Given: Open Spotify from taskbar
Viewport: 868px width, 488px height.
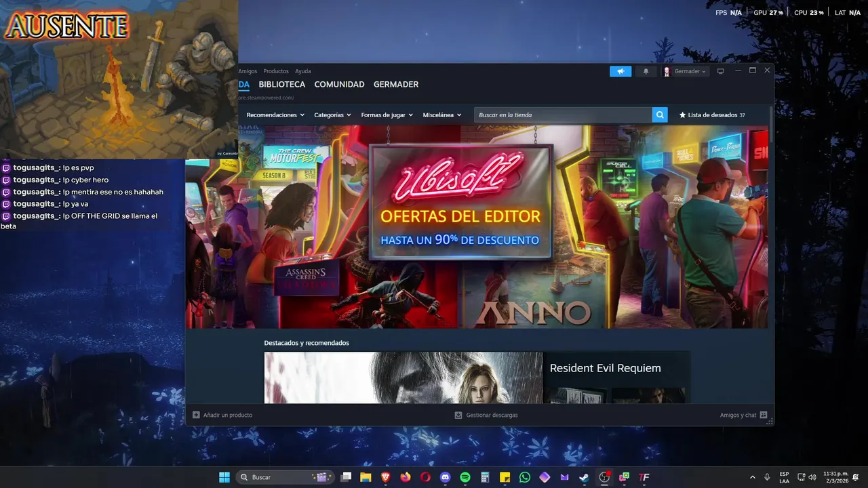Looking at the screenshot, I should [x=465, y=477].
